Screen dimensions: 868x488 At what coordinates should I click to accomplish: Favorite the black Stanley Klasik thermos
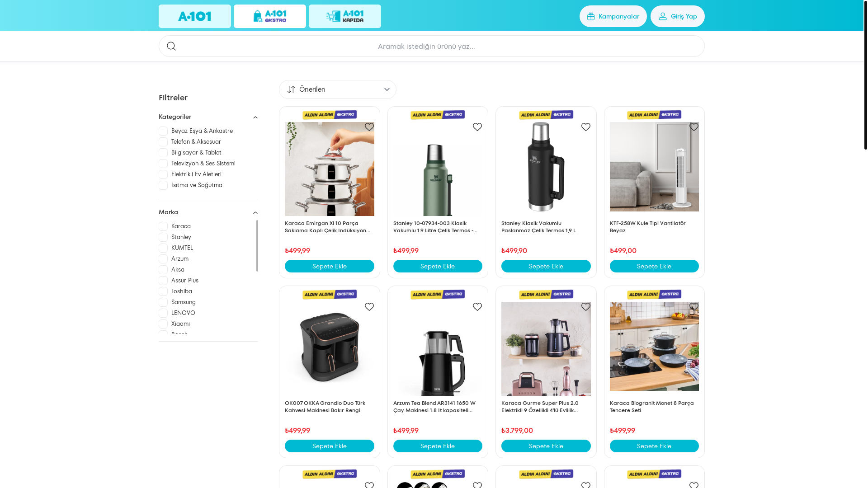[586, 127]
